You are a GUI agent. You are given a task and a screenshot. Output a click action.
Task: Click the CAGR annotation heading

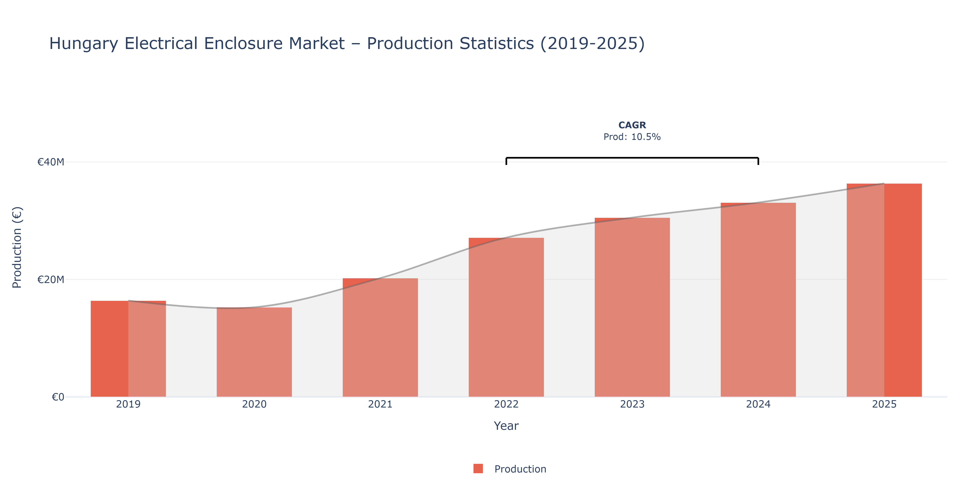click(632, 125)
